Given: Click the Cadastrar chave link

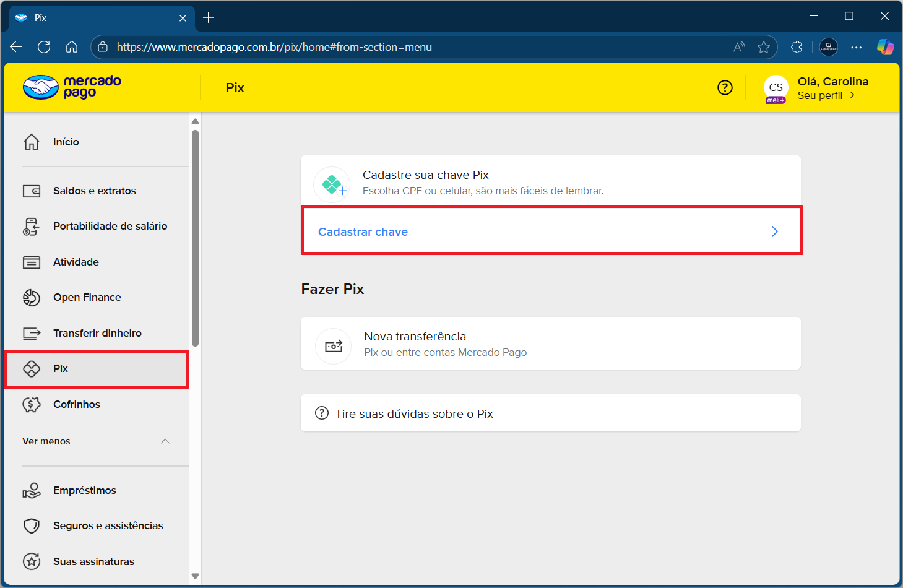Looking at the screenshot, I should pos(363,232).
